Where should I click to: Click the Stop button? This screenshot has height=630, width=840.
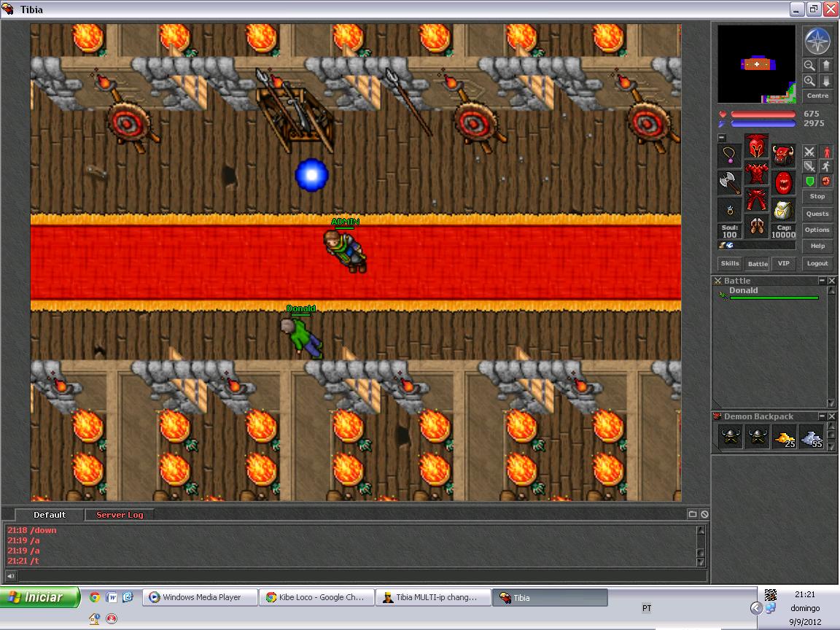pyautogui.click(x=817, y=197)
